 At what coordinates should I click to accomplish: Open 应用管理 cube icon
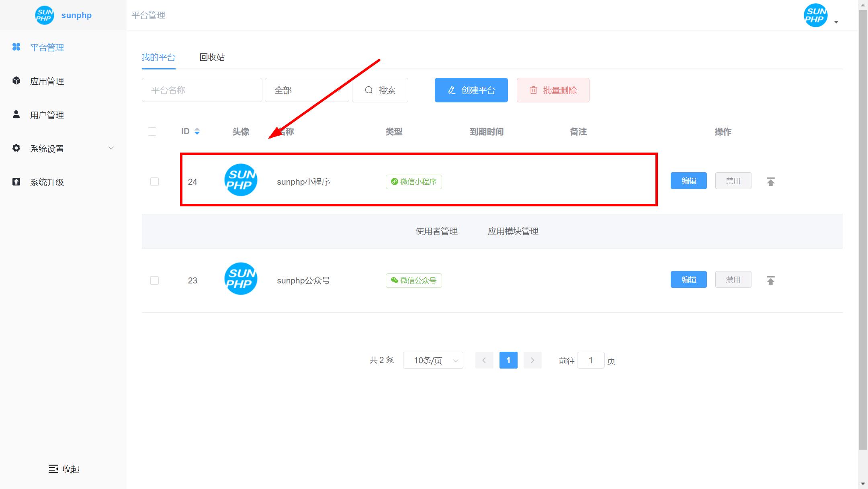[x=16, y=81]
